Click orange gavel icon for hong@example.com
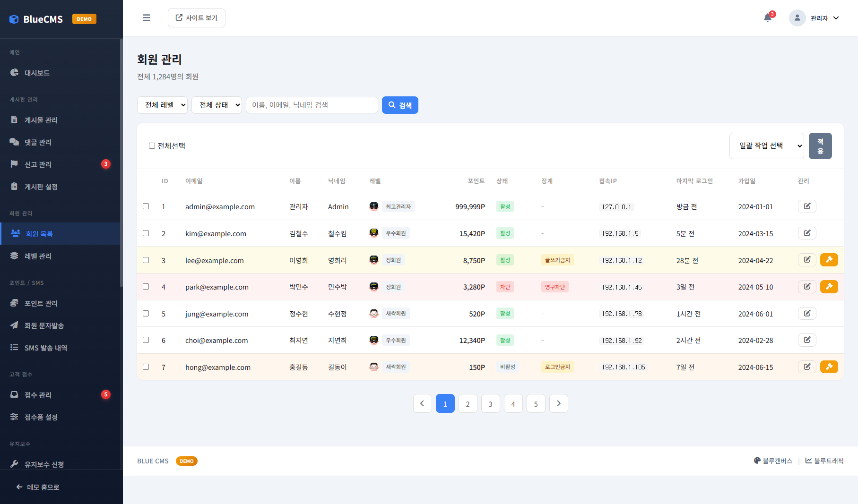The height and width of the screenshot is (504, 858). pyautogui.click(x=829, y=367)
